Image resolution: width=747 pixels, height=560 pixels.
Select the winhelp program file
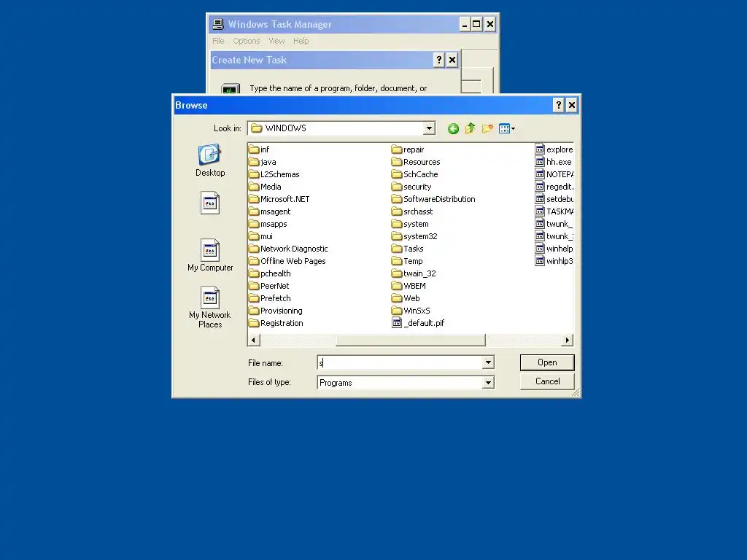coord(554,249)
